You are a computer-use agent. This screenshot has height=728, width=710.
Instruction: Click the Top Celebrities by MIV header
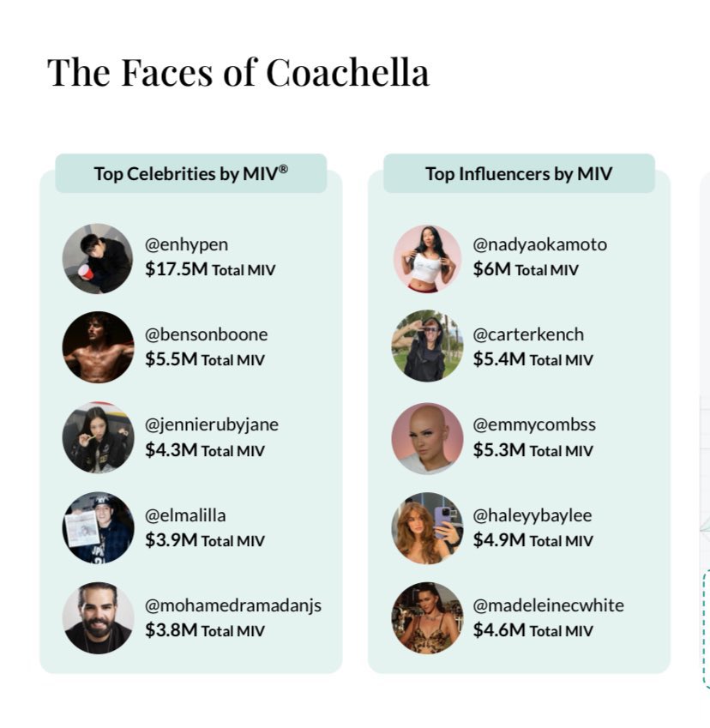(x=191, y=174)
